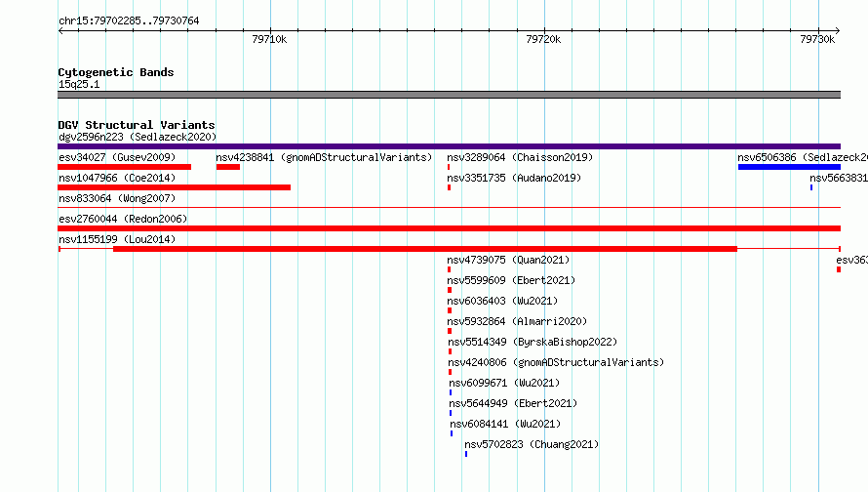Click the nsv5644949 (Ebert2021) label
This screenshot has height=492, width=868.
coord(513,403)
